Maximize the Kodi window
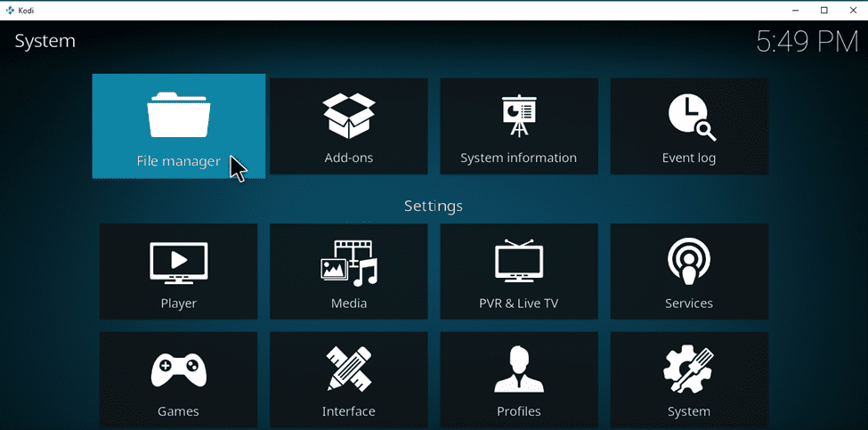This screenshot has width=868, height=430. point(823,11)
